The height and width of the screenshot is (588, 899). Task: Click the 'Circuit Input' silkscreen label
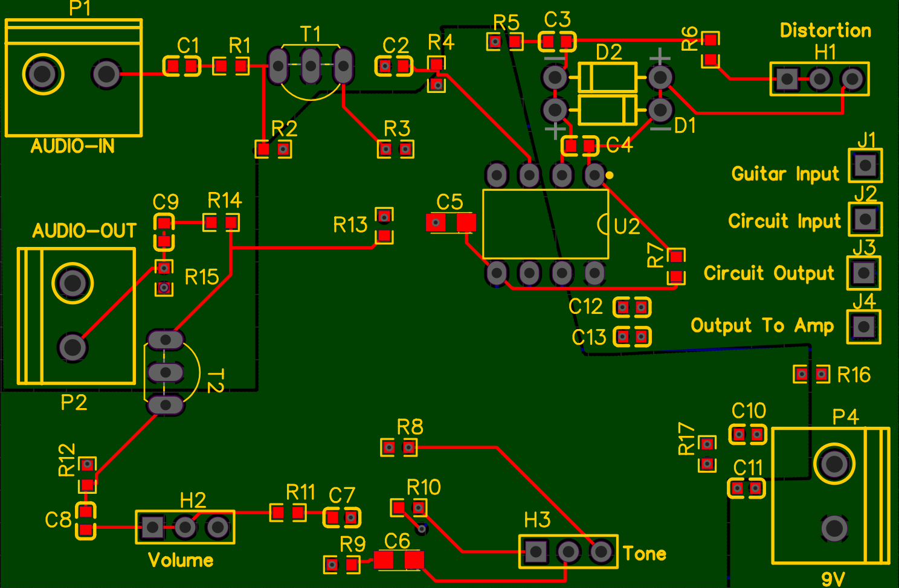[784, 221]
